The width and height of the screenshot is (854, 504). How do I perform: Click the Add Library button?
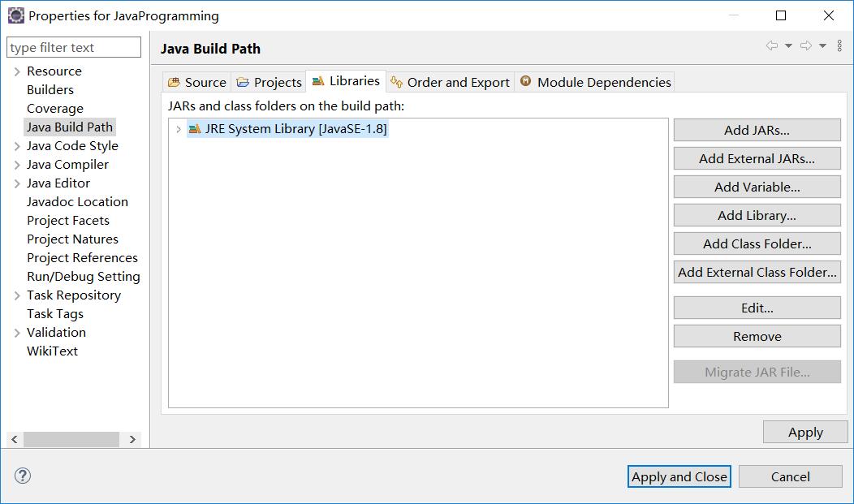point(757,215)
